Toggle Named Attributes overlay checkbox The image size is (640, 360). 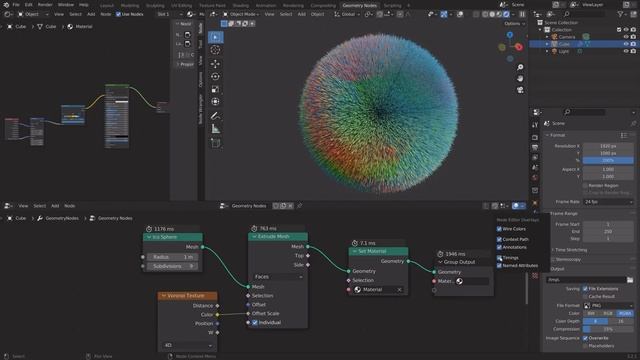[499, 265]
